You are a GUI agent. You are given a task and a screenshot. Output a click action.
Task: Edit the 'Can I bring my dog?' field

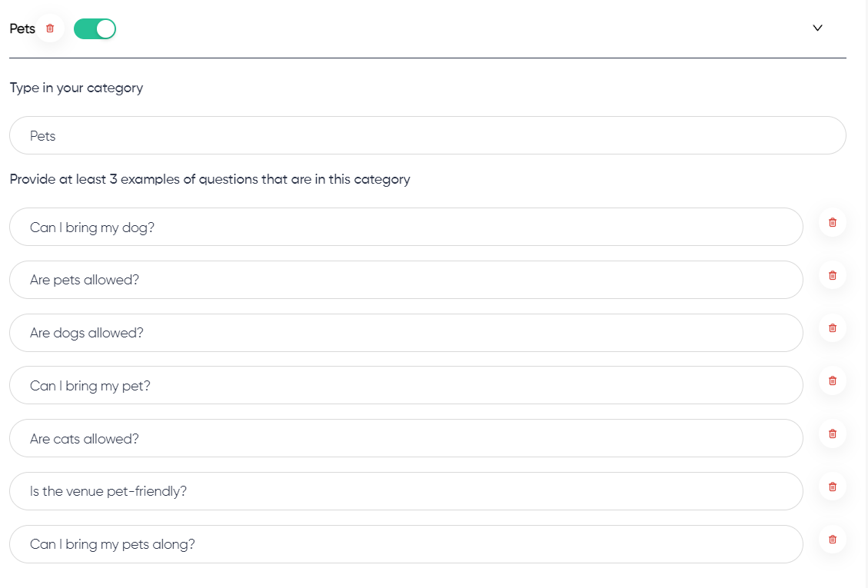point(406,227)
